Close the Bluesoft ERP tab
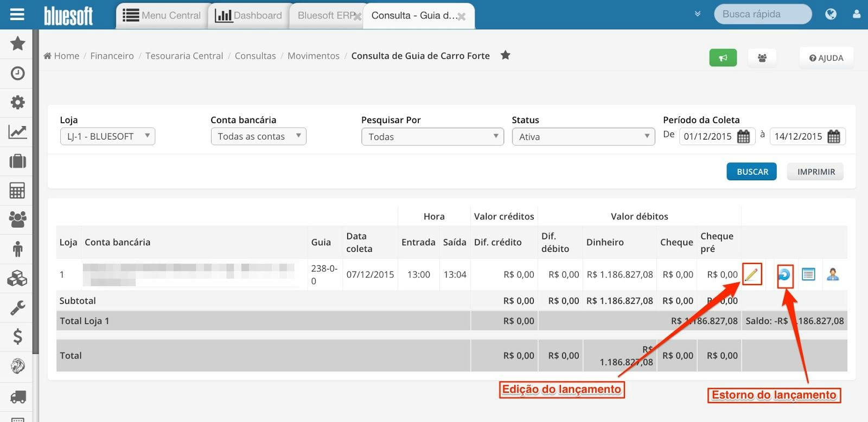This screenshot has width=868, height=422. 357,17
